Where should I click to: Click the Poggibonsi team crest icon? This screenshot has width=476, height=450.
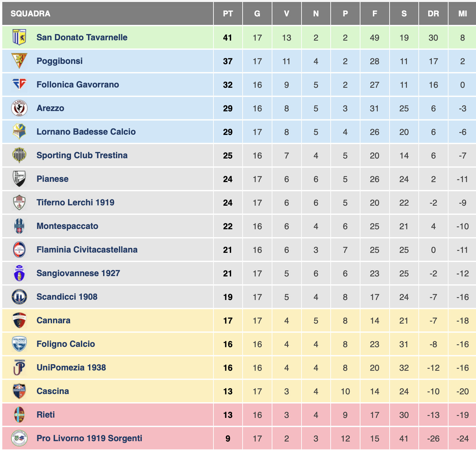[x=19, y=61]
